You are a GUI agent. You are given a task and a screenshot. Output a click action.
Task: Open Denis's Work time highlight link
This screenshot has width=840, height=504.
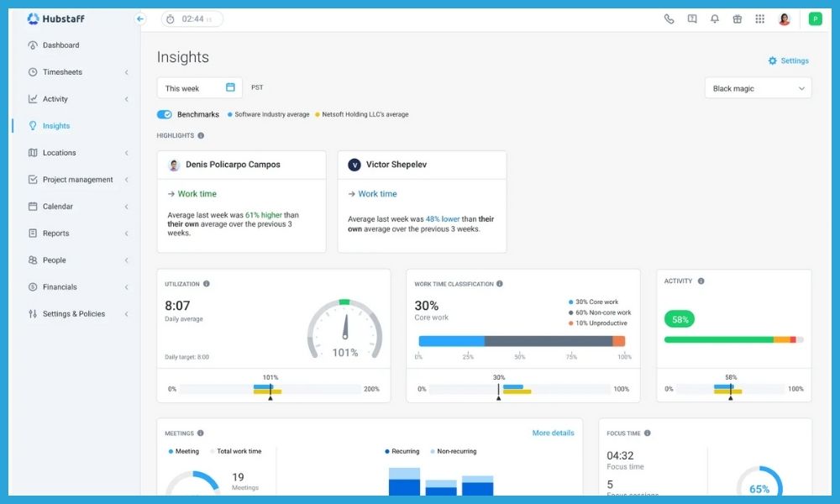[x=197, y=194]
